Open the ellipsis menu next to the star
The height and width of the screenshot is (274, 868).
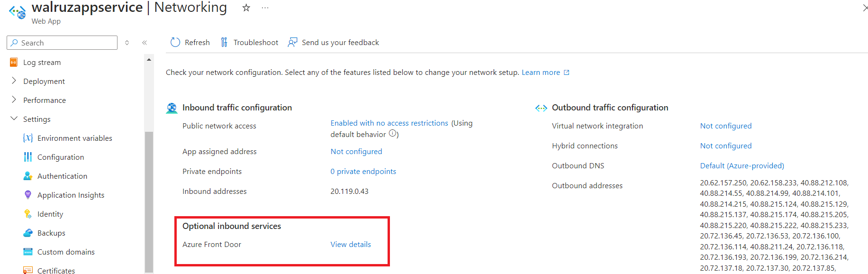point(265,8)
